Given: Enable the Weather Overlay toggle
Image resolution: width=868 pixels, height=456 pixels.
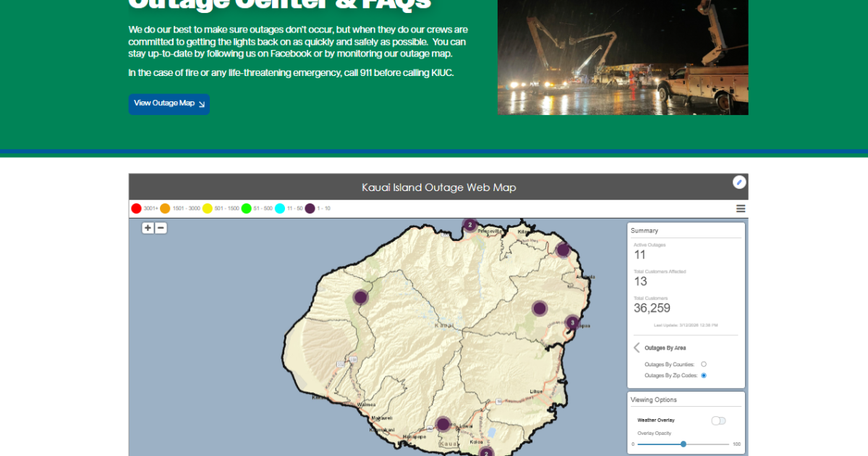Looking at the screenshot, I should point(718,421).
